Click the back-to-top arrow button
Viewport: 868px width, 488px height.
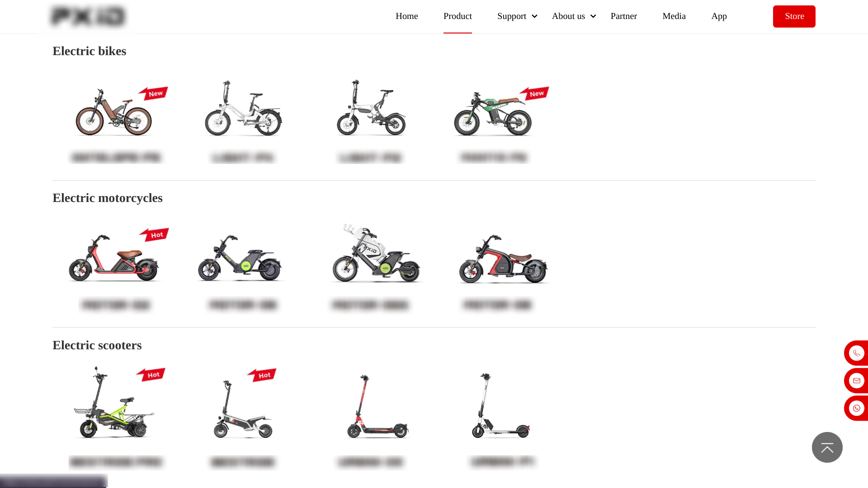[827, 447]
